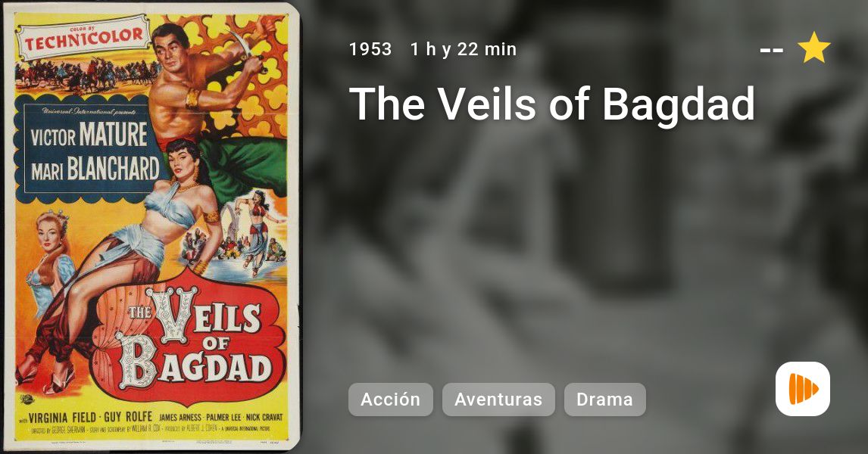This screenshot has height=454, width=868.
Task: Click Mari Blanchard name on poster
Action: coord(95,168)
